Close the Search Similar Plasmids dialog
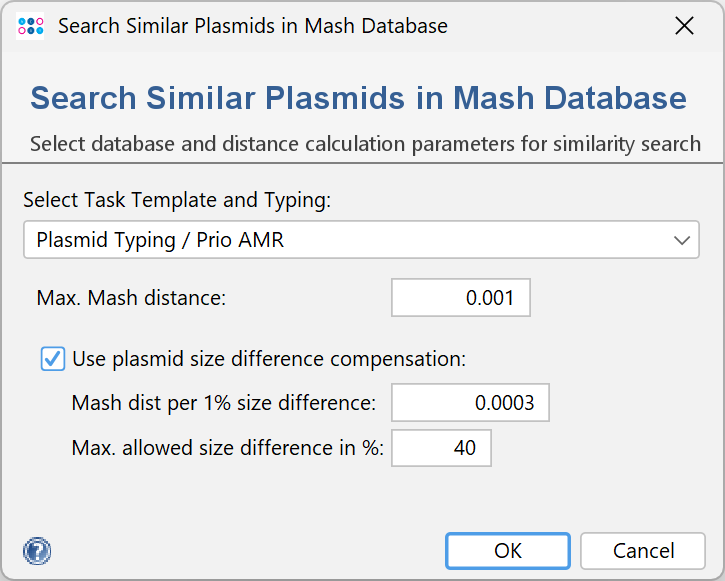The height and width of the screenshot is (581, 725). point(684,26)
